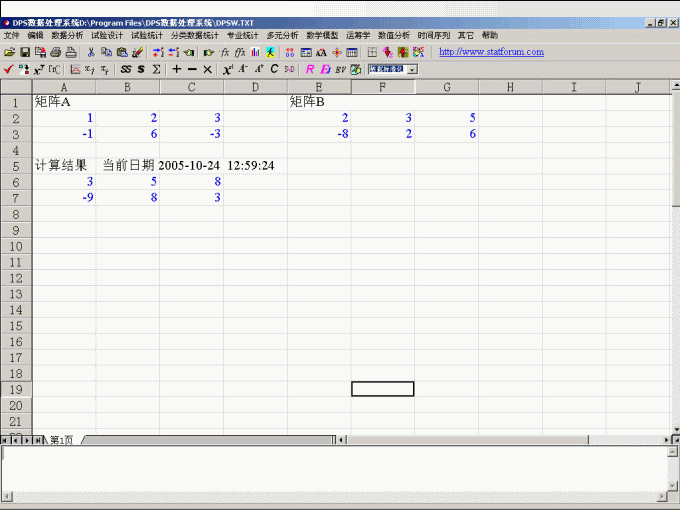Viewport: 680px width, 510px height.
Task: Open the bar chart icon
Action: click(255, 52)
